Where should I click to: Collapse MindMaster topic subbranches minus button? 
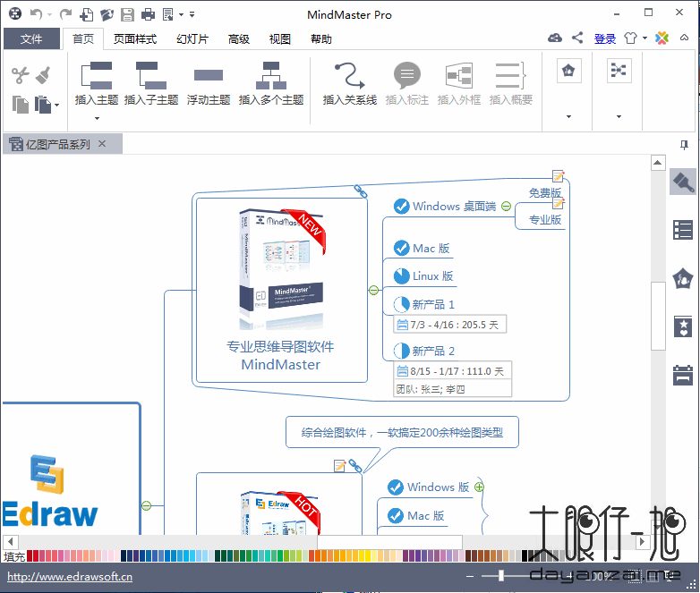point(373,291)
